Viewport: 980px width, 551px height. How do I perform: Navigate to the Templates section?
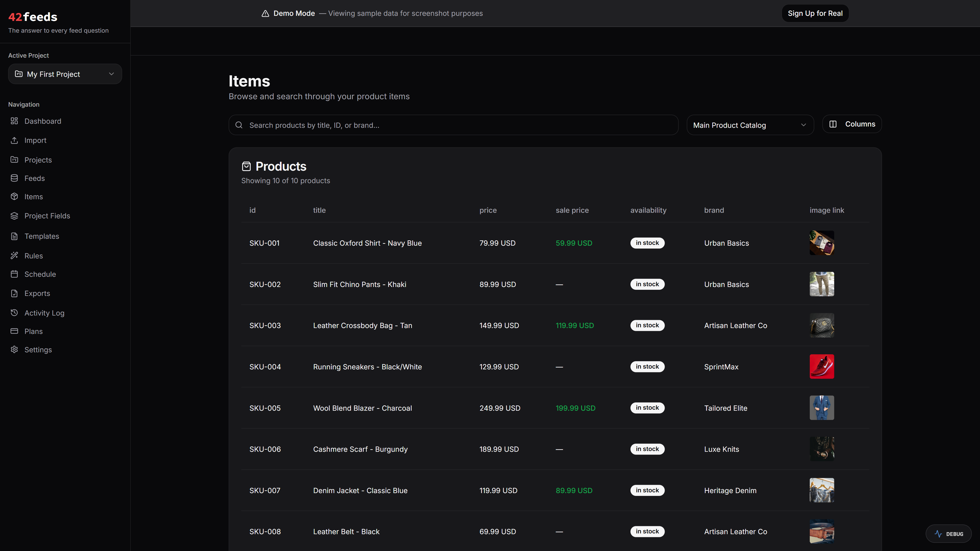[41, 236]
